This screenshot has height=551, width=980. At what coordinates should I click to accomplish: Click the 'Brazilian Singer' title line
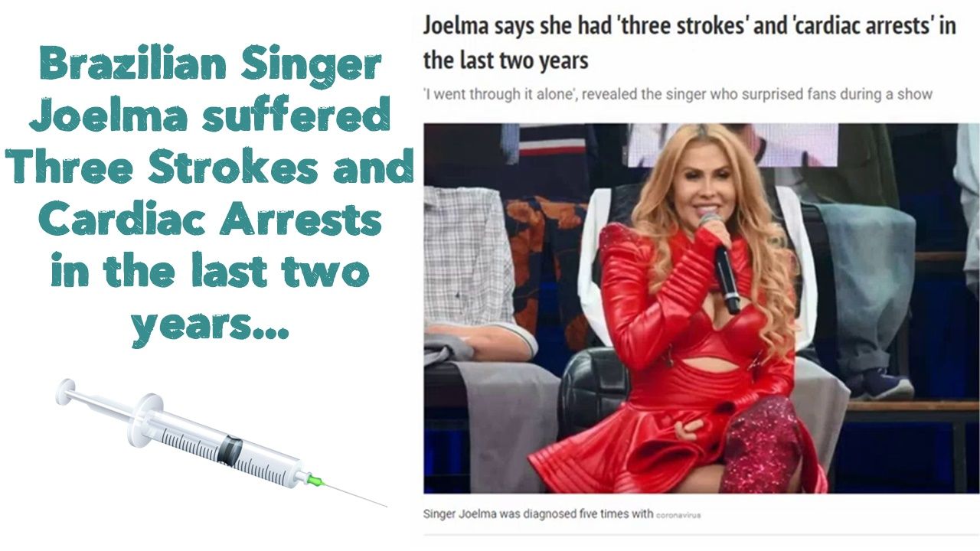(210, 66)
